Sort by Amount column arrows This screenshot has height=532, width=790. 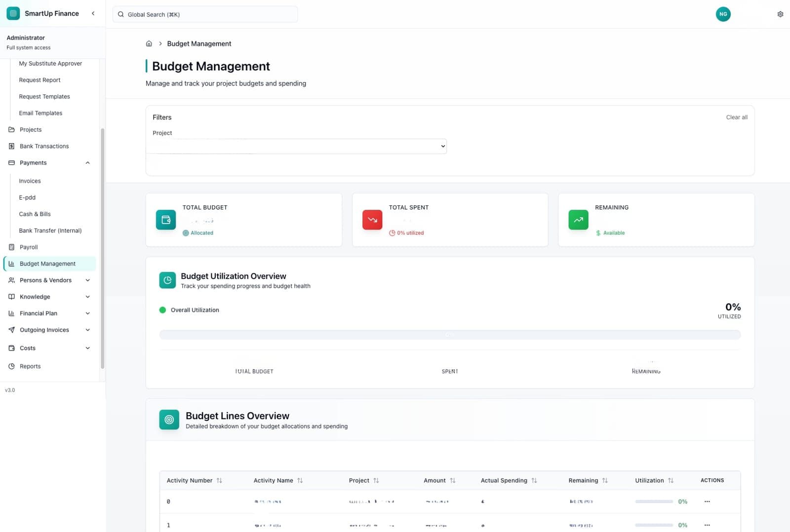453,480
